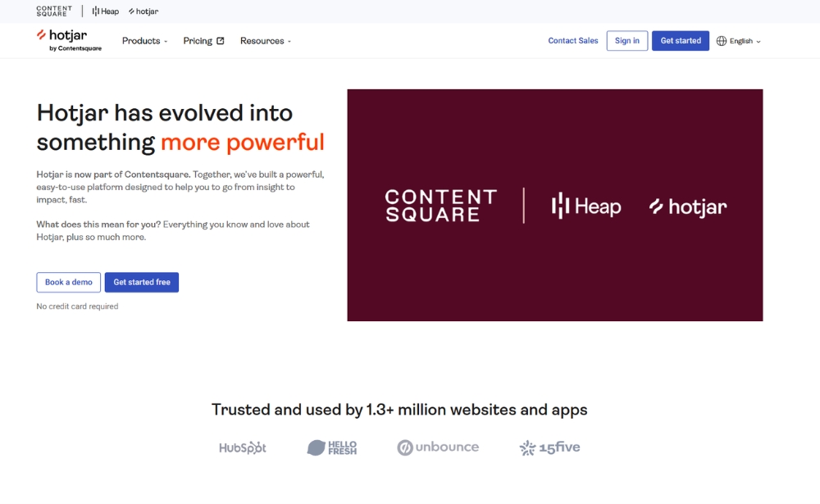Click the Hotjar flame logo in navigation

[x=41, y=36]
